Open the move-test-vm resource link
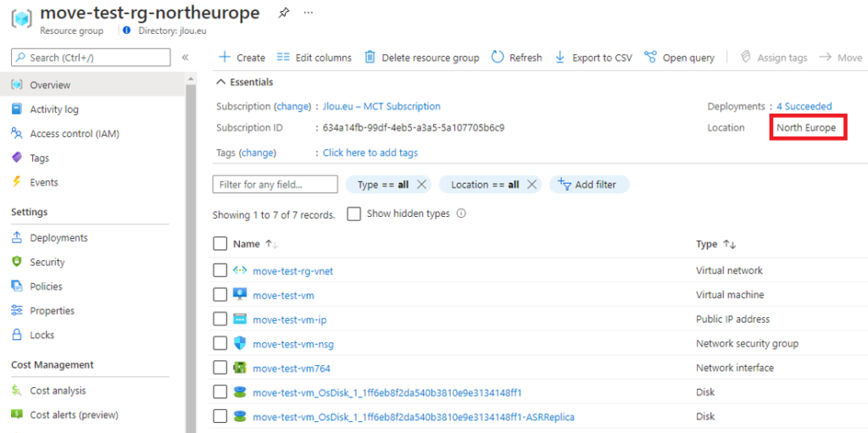Screen dimensions: 868x433 283,296
